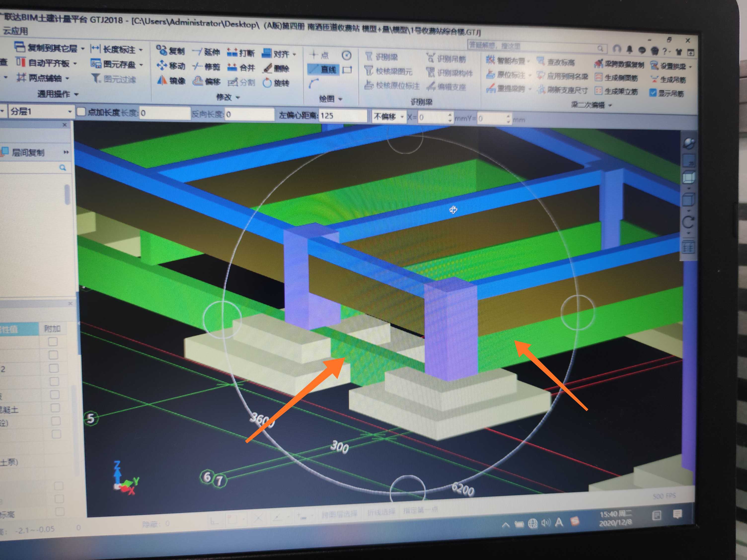The width and height of the screenshot is (747, 560).
Task: Tick 附加 checkbox in the 凝土 row
Action: 55,408
